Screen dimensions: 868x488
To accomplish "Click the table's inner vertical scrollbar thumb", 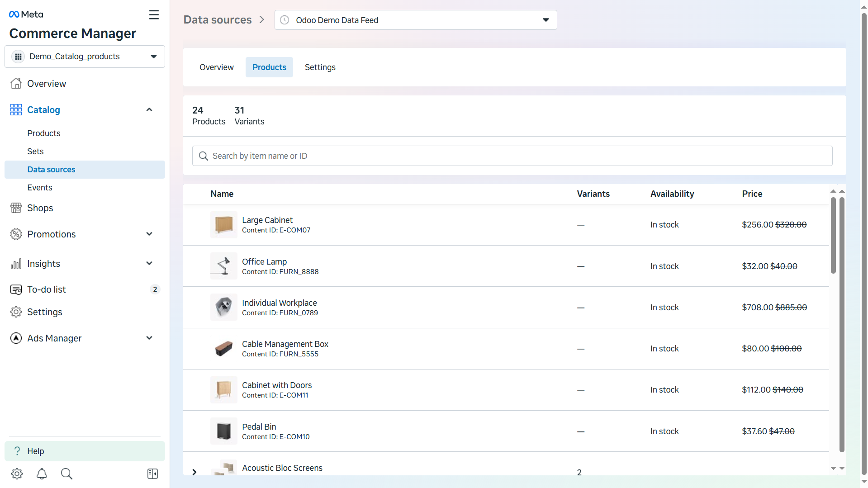I will tap(833, 235).
